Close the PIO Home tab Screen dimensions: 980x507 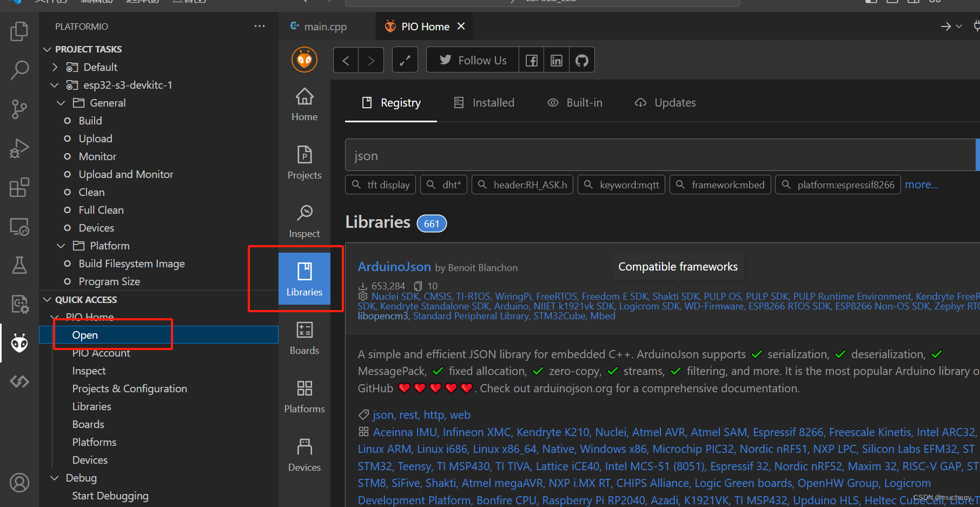pyautogui.click(x=461, y=26)
